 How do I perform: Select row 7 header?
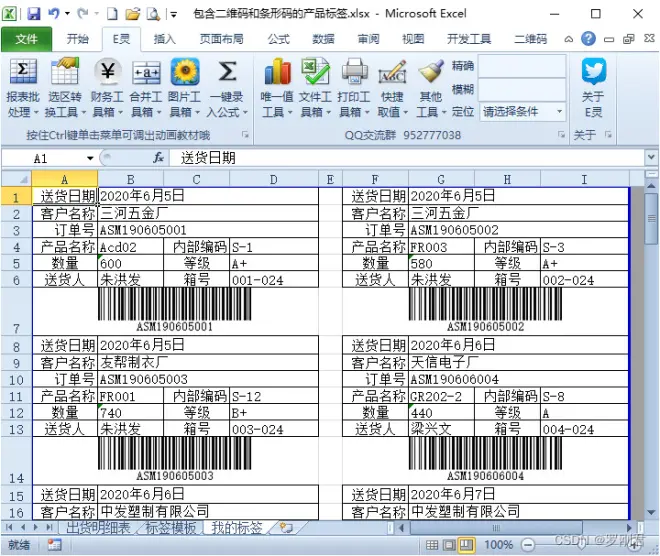(x=16, y=312)
